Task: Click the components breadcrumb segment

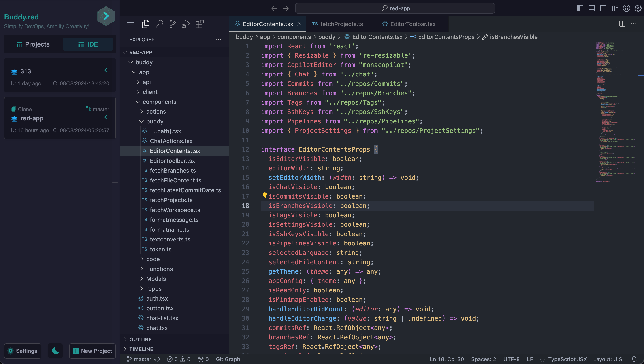Action: coord(294,37)
